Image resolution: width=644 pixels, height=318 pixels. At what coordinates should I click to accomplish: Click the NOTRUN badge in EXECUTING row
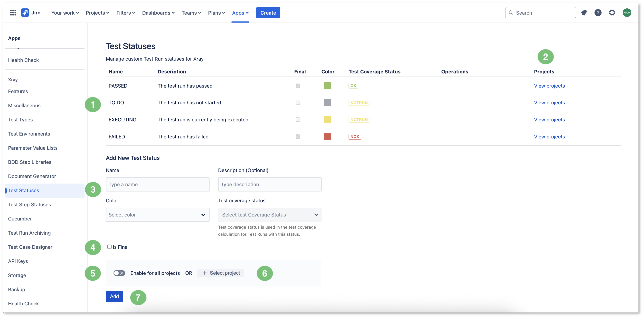(x=359, y=120)
